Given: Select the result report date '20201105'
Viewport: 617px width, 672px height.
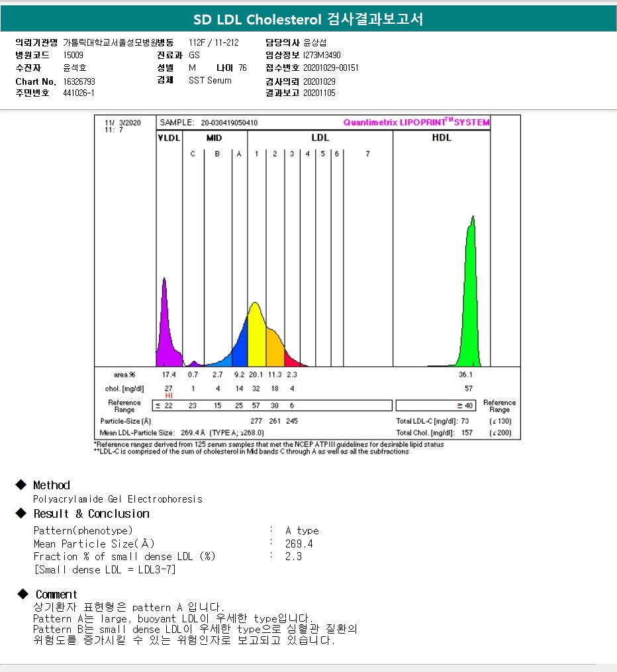Looking at the screenshot, I should (319, 93).
